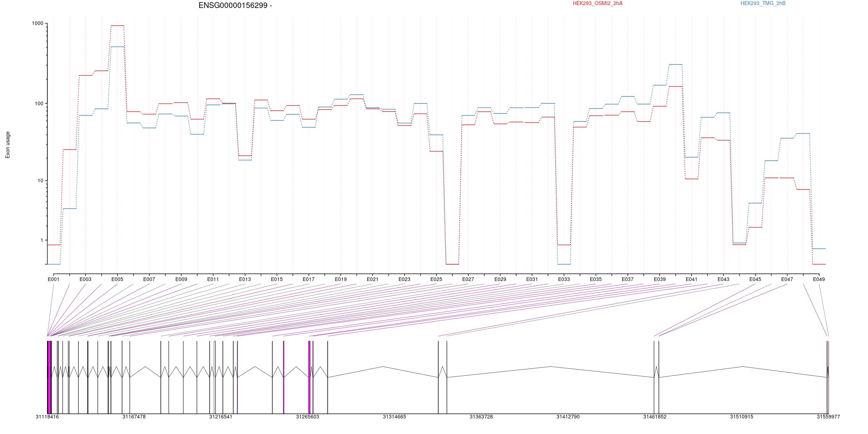
Task: Click the large magenta exon block at gene start
Action: tap(49, 377)
